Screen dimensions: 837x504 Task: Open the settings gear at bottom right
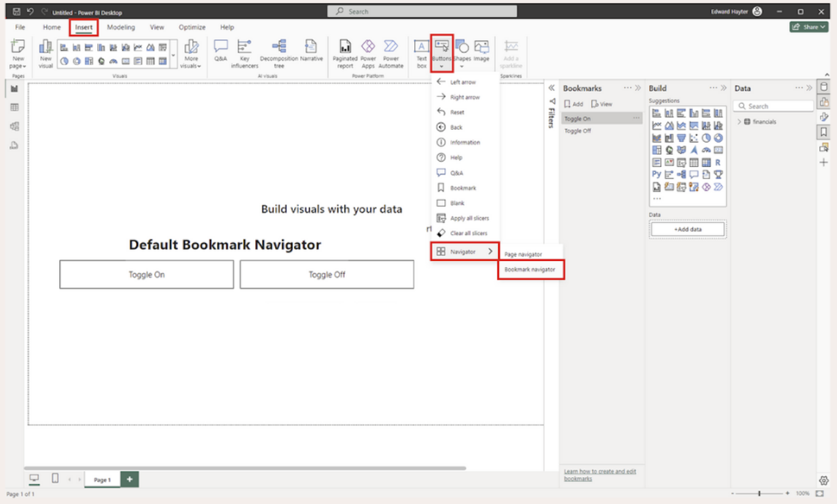coord(824,480)
